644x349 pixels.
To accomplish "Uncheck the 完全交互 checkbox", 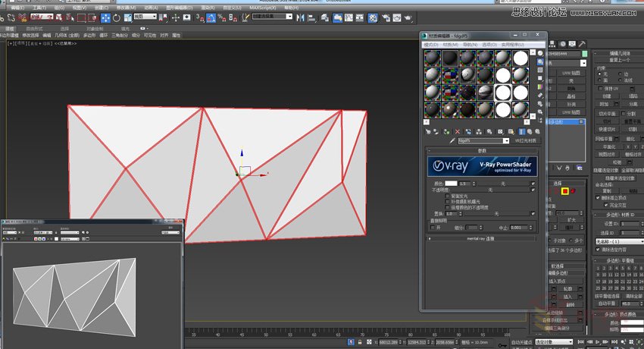I will 606,205.
